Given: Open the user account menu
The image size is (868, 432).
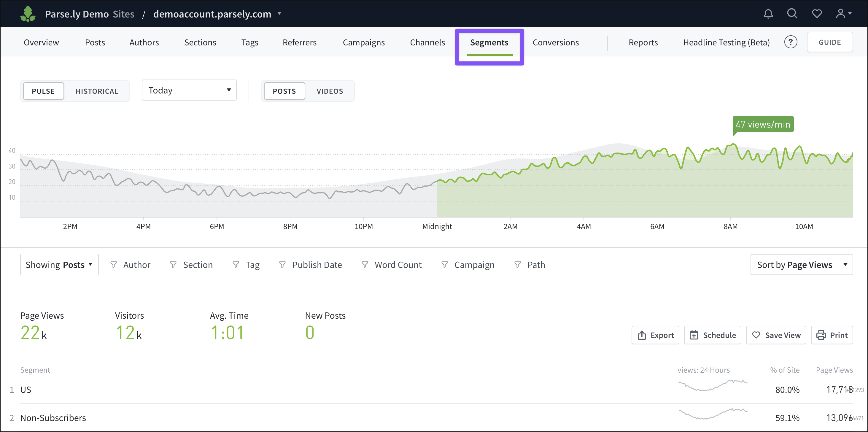Looking at the screenshot, I should click(x=843, y=13).
